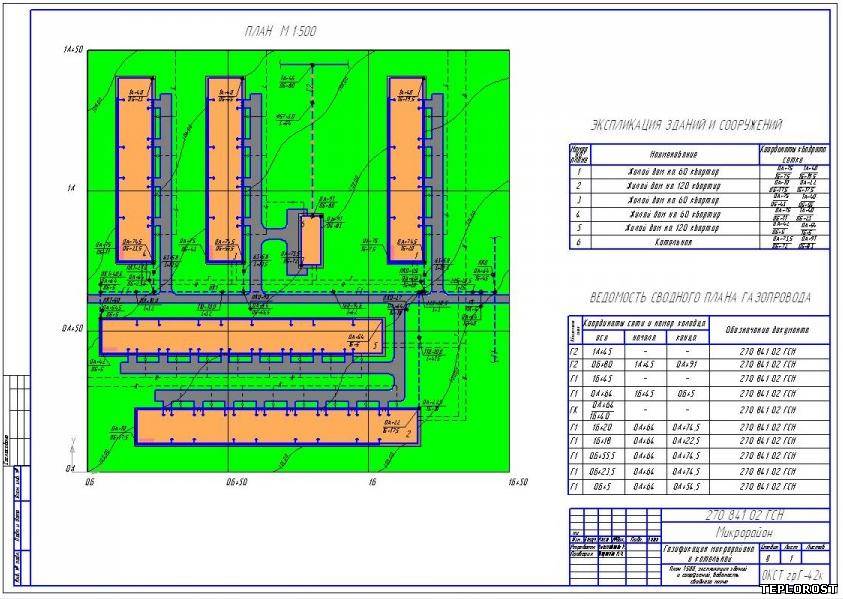This screenshot has height=599, width=843.
Task: Click the 'ПЛАН М 1:500' drawing title
Action: [280, 32]
